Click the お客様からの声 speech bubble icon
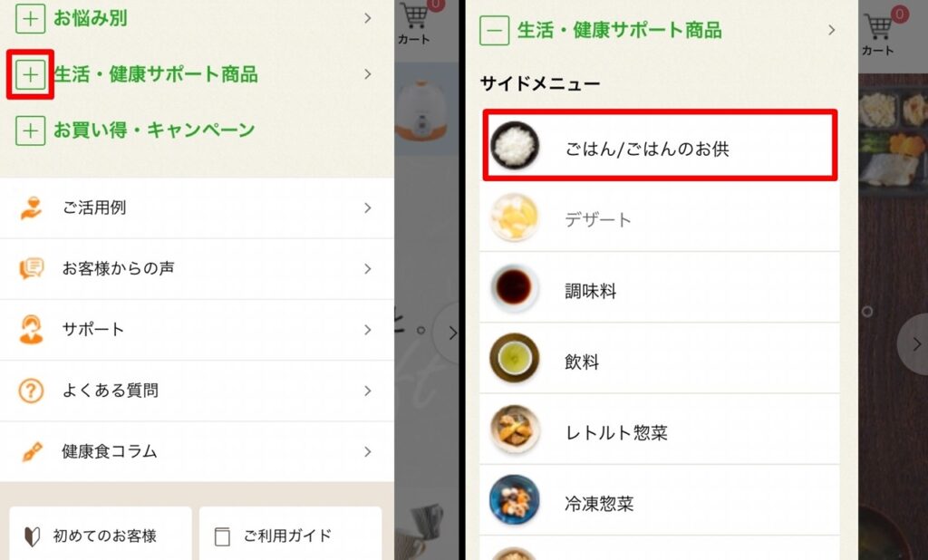928x560 pixels. click(31, 269)
